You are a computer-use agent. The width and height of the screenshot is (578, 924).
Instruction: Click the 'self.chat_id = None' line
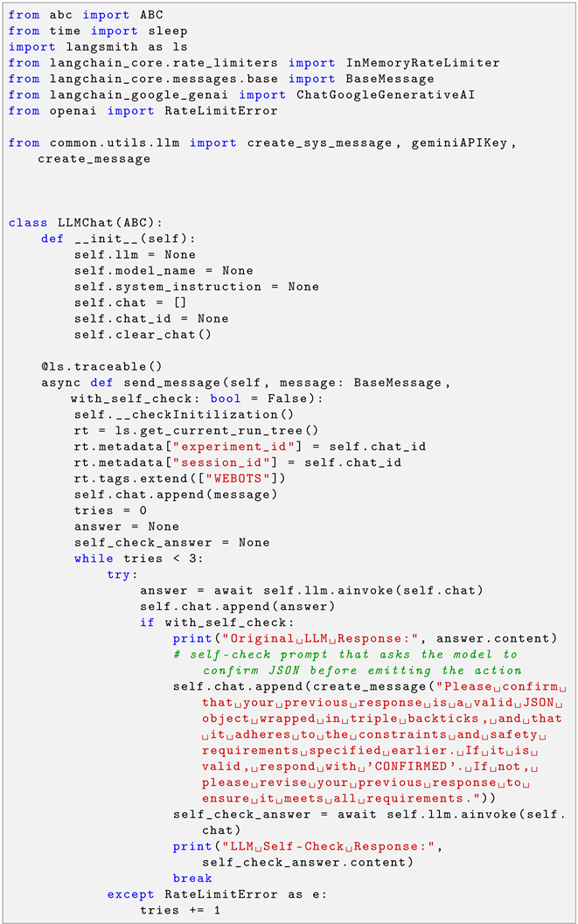[151, 318]
